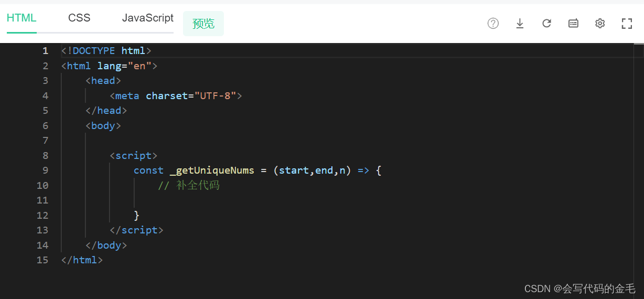Toggle fullscreen editor mode
The width and height of the screenshot is (644, 299).
(x=627, y=23)
